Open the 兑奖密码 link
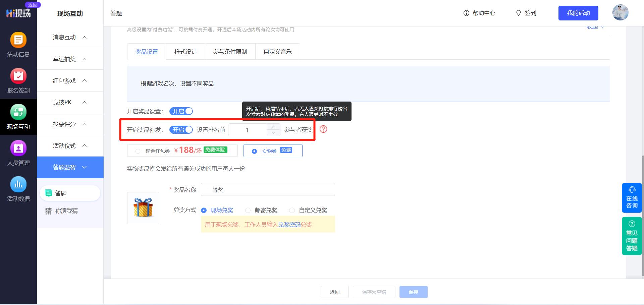Viewport: 644px width, 305px height. point(290,225)
